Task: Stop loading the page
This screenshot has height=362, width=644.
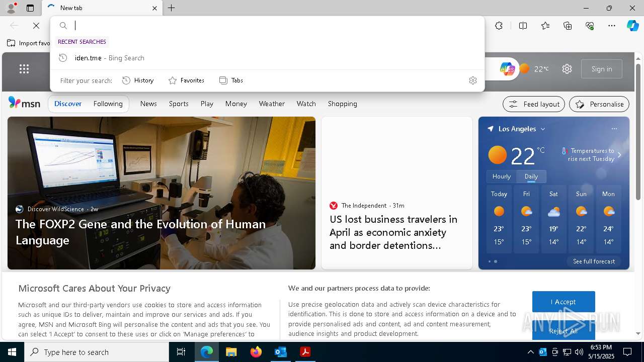Action: (x=36, y=26)
